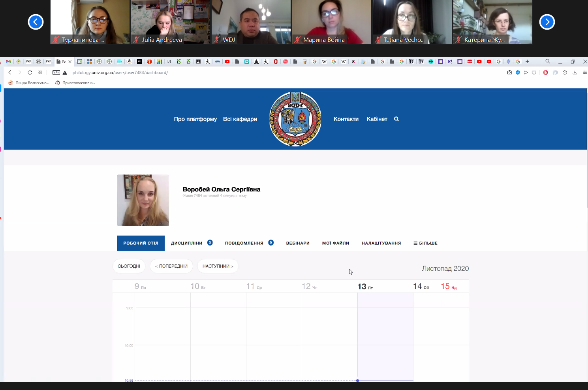Open the downloads icon in browser toolbar
Viewport: 588px width, 390px height.
click(575, 73)
